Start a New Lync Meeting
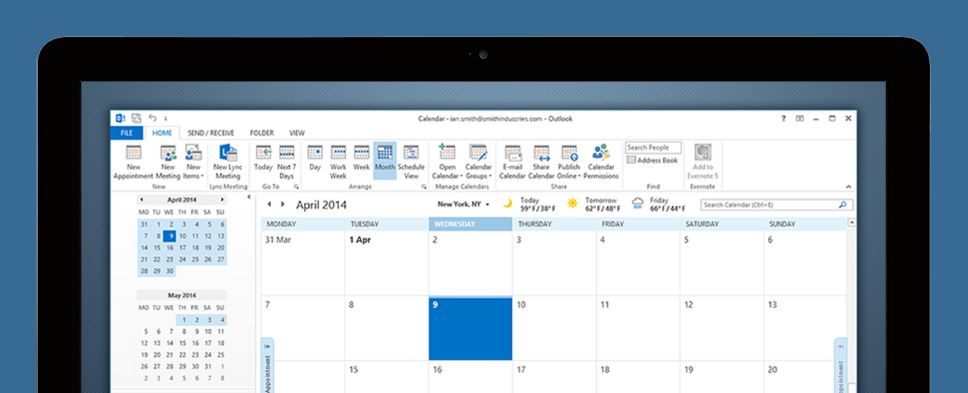Screen dimensions: 968x393 click(x=228, y=162)
